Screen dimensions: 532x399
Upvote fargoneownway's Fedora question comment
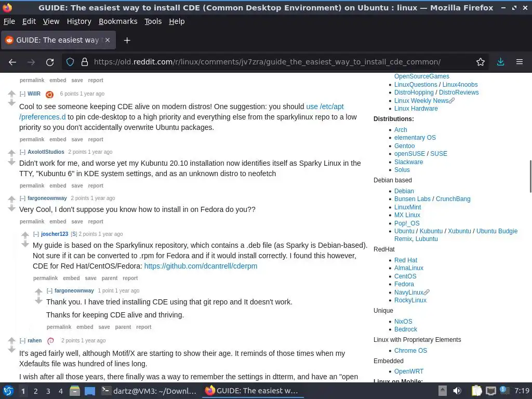click(11, 199)
